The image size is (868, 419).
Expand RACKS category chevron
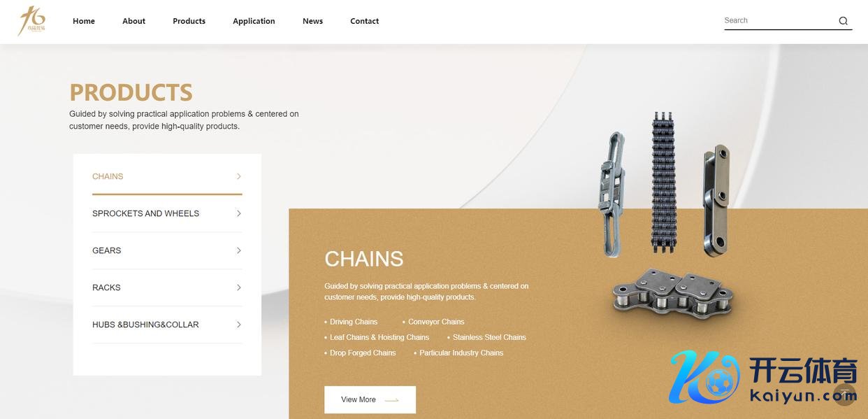(x=238, y=287)
